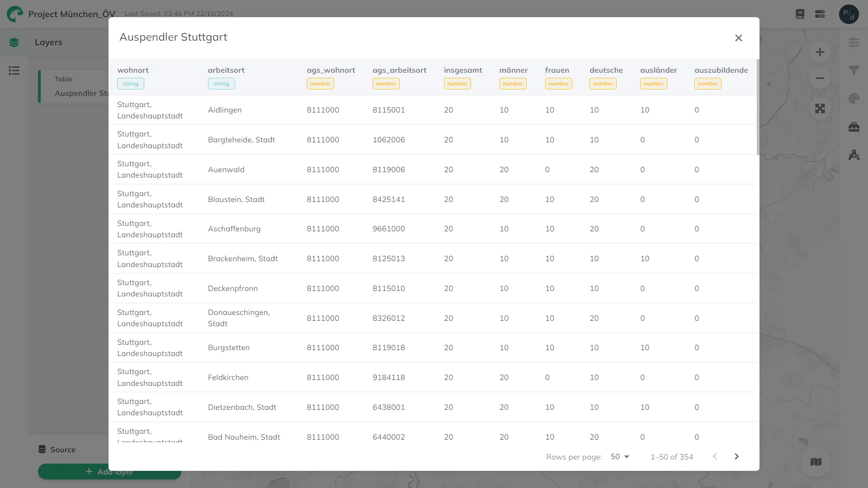Click the table vertical scrollbar

(x=758, y=107)
